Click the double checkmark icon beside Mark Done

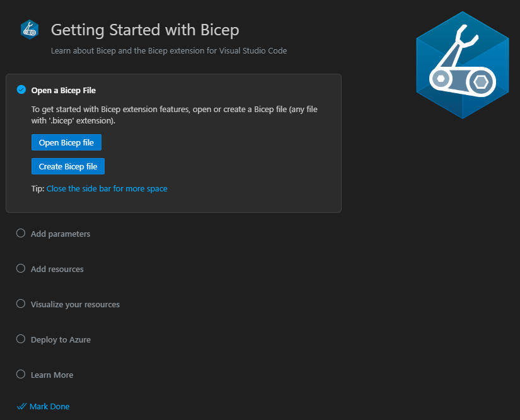[22, 406]
